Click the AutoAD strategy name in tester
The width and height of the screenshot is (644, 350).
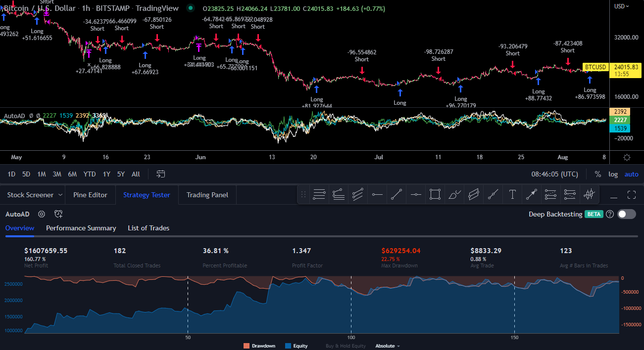click(x=17, y=214)
